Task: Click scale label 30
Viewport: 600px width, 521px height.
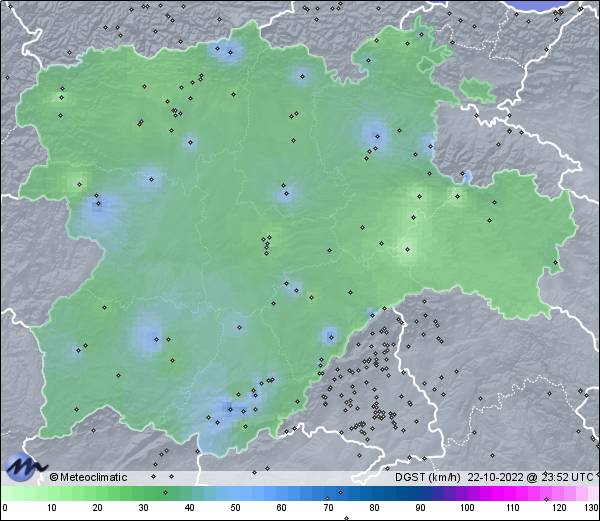Action: click(143, 508)
